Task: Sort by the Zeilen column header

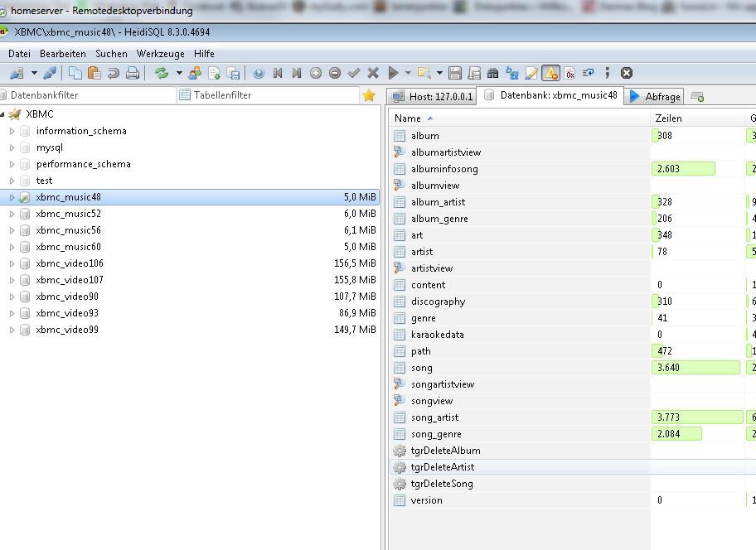Action: point(697,118)
